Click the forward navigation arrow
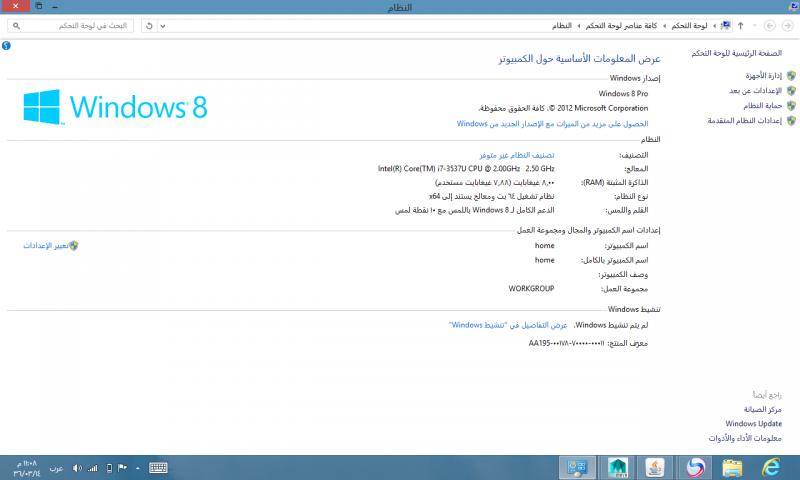The width and height of the screenshot is (800, 480). [x=770, y=26]
